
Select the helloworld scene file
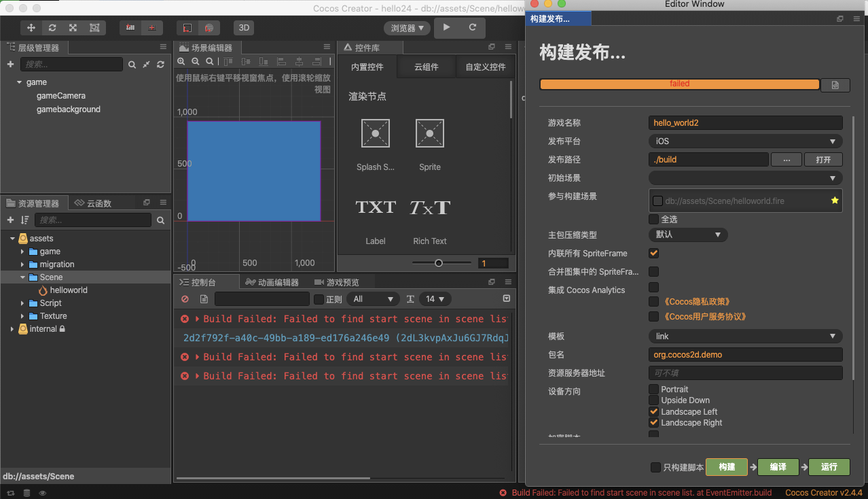(x=68, y=290)
